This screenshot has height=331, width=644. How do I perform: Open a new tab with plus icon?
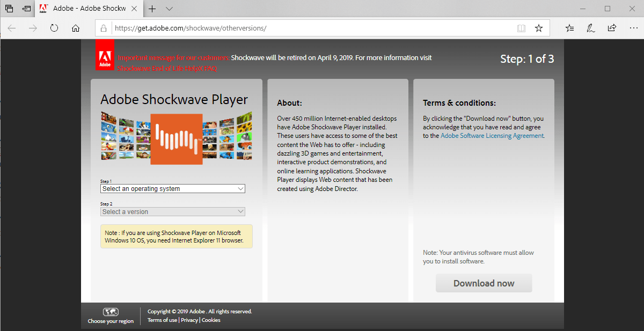[152, 9]
